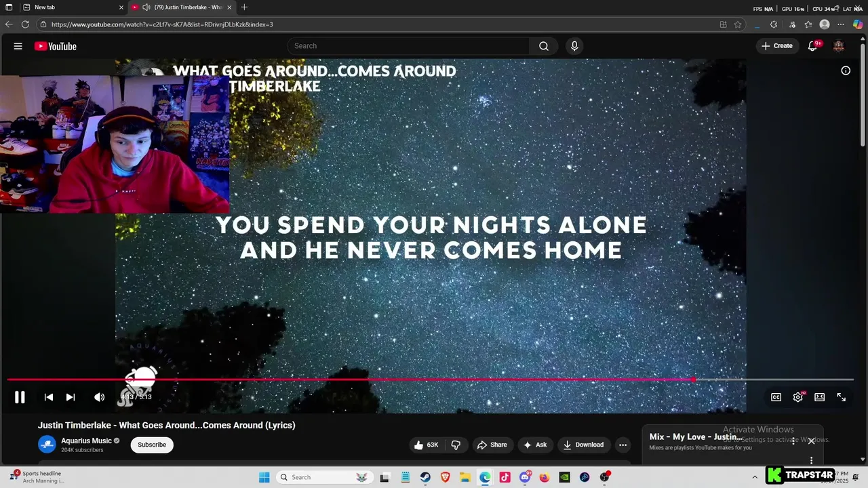Open Brave browser from taskbar

[445, 477]
